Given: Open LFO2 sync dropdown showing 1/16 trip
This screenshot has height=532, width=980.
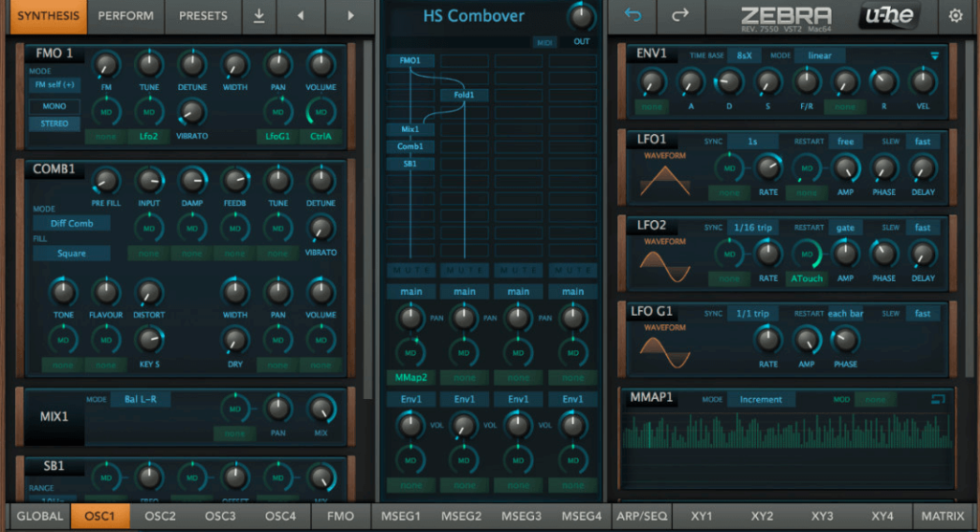Looking at the screenshot, I should (x=751, y=228).
